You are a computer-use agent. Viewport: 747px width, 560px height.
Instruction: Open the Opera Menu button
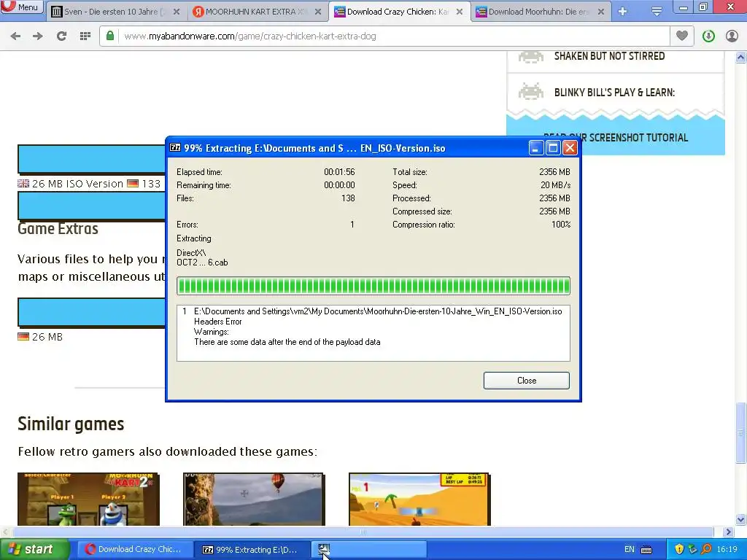pyautogui.click(x=21, y=7)
